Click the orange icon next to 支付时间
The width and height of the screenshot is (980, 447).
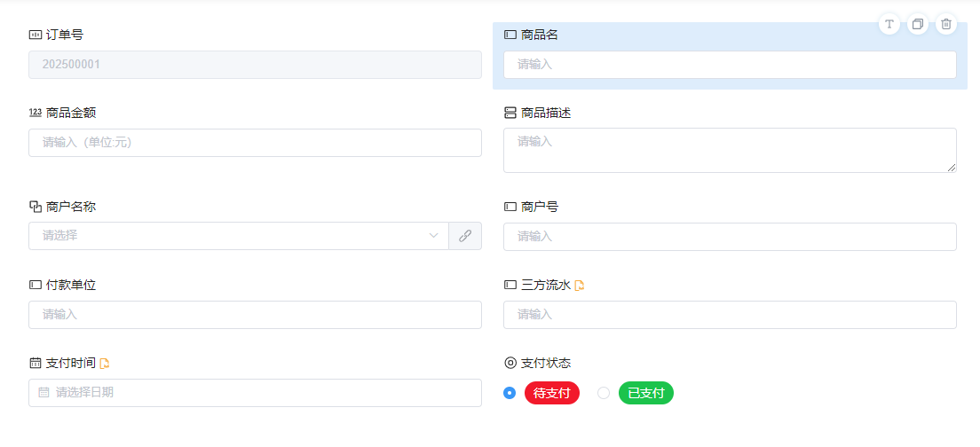click(x=105, y=363)
